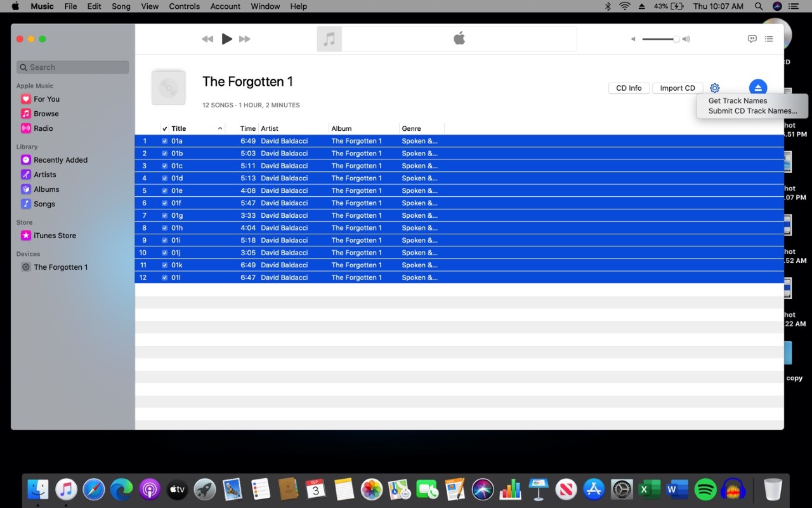Open Finder from the Dock

click(x=39, y=489)
